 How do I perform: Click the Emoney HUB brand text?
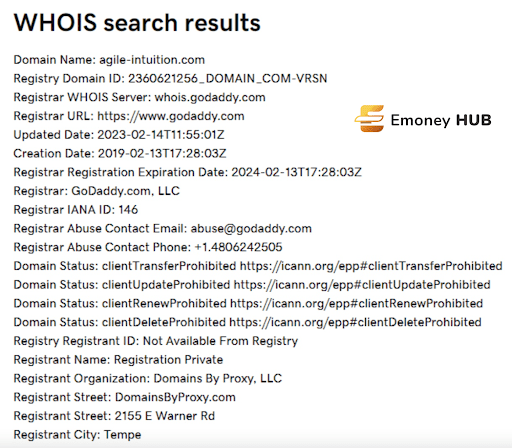441,120
